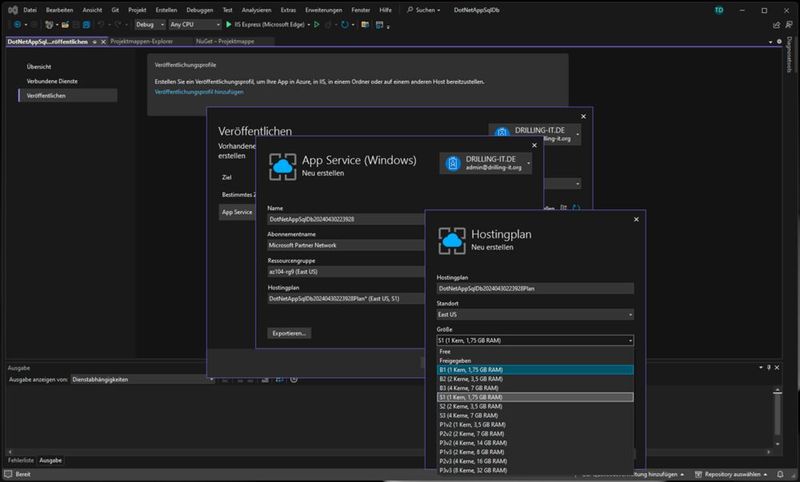Click the undo toolbar icon

click(101, 24)
